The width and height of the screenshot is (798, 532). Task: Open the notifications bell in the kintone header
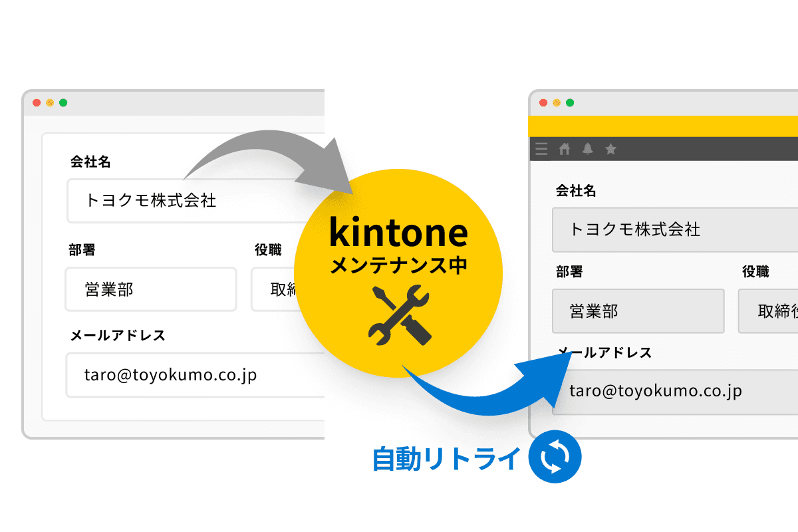[586, 149]
